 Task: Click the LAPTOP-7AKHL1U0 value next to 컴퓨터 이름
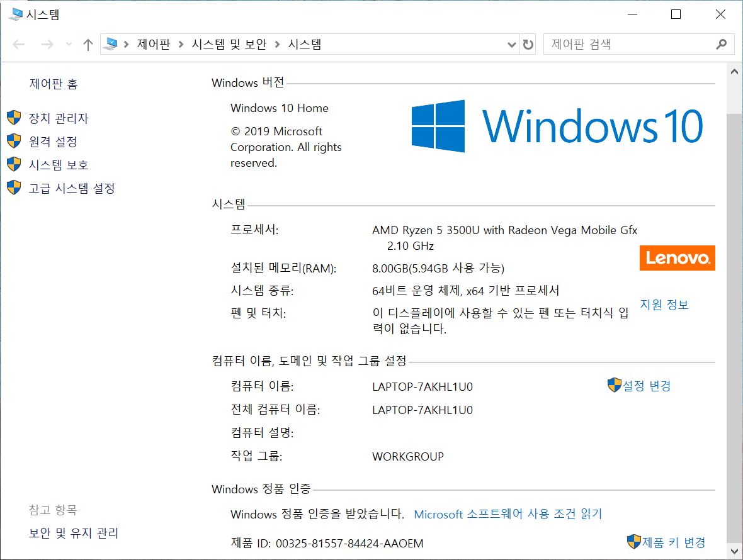[x=423, y=387]
